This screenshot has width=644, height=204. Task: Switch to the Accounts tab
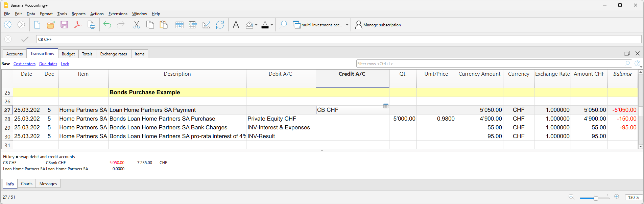(x=15, y=54)
